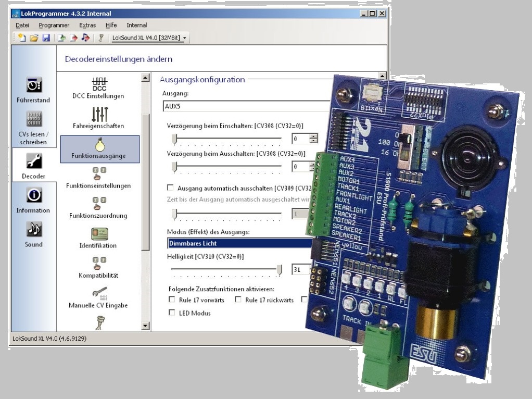Select Funktionszuordnung category

98,208
